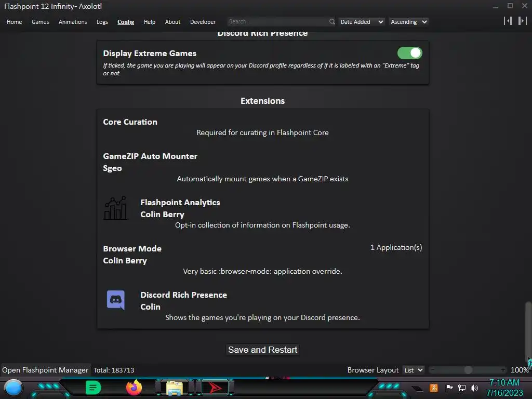Click Open Flashpoint Manager button

[45, 370]
